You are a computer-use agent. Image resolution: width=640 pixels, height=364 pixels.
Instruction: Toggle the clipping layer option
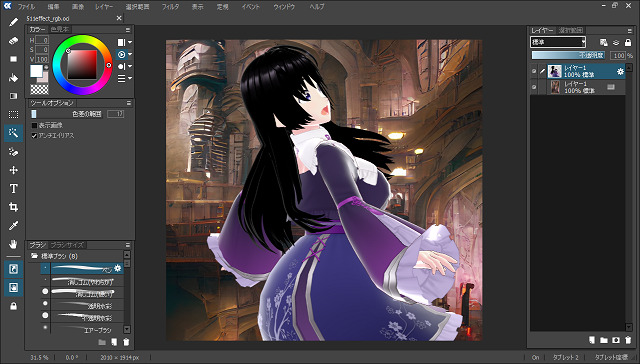(x=616, y=42)
